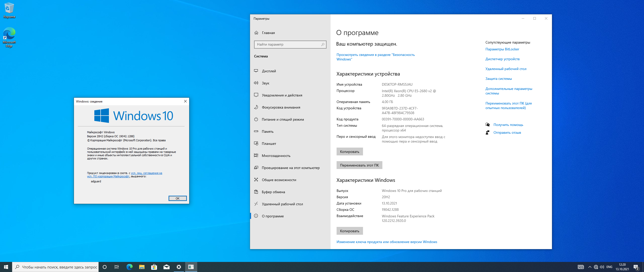644x272 pixels.
Task: Open Дополнительные параметры системы link
Action: point(509,91)
